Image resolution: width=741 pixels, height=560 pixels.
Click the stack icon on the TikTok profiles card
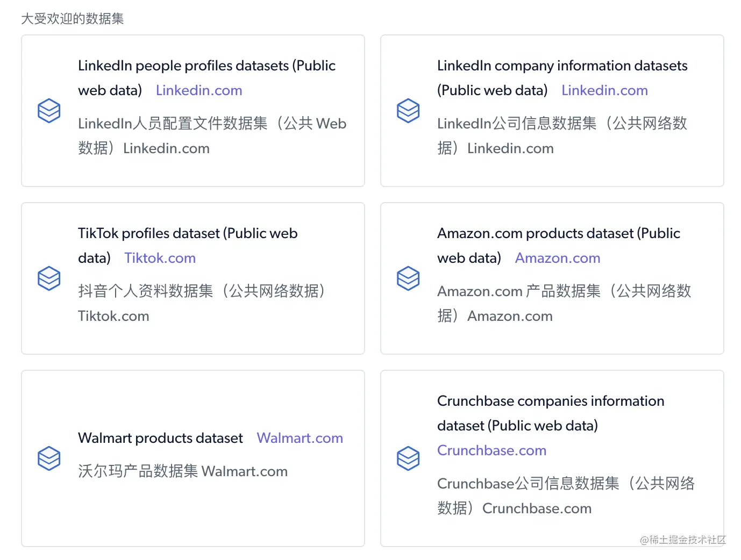(49, 278)
